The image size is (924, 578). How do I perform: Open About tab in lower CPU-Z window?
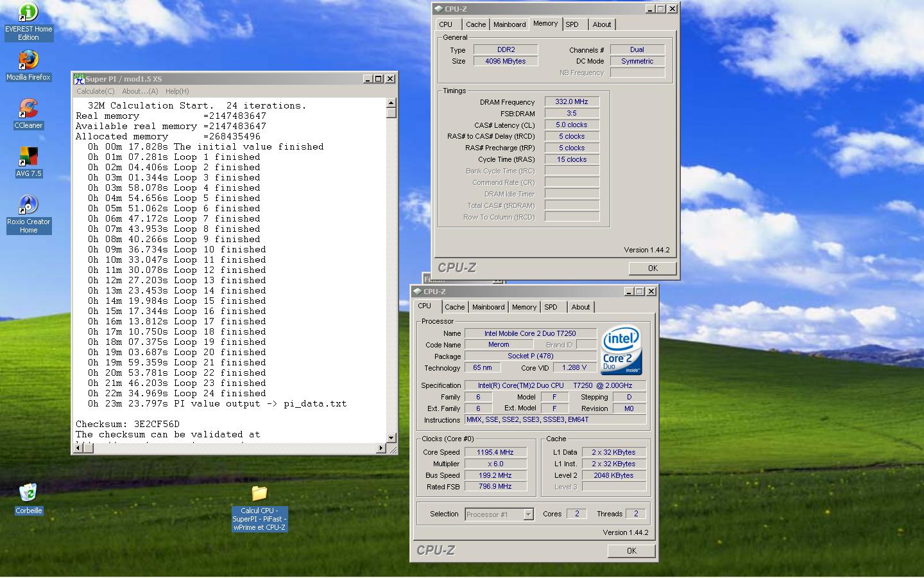point(581,307)
